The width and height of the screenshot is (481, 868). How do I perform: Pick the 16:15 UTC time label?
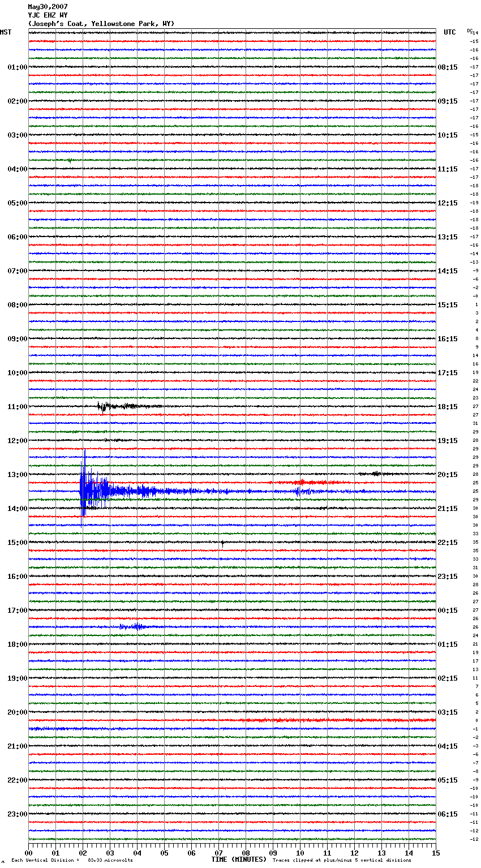click(448, 339)
